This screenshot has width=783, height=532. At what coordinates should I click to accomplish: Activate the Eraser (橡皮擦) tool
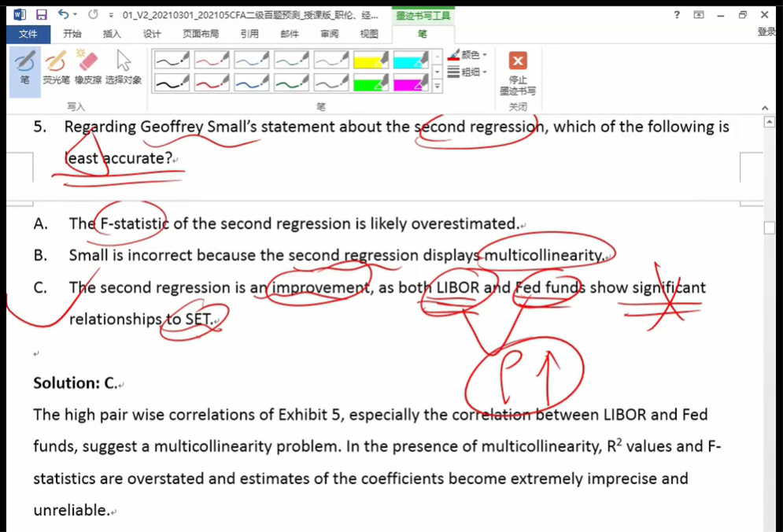[87, 68]
